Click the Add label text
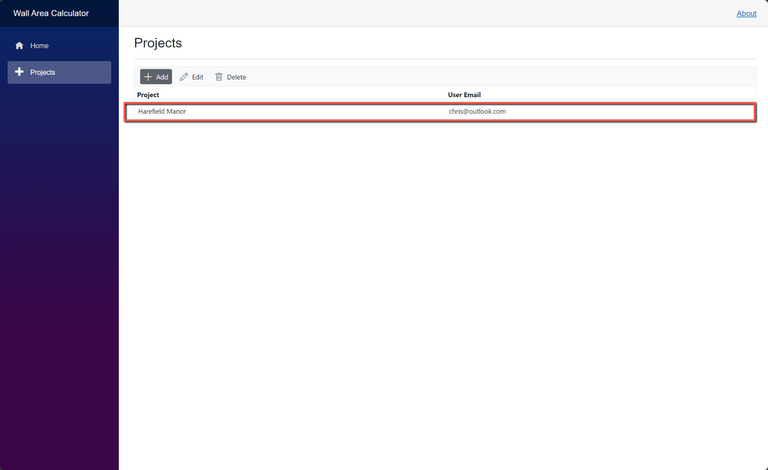768x470 pixels. [x=162, y=77]
